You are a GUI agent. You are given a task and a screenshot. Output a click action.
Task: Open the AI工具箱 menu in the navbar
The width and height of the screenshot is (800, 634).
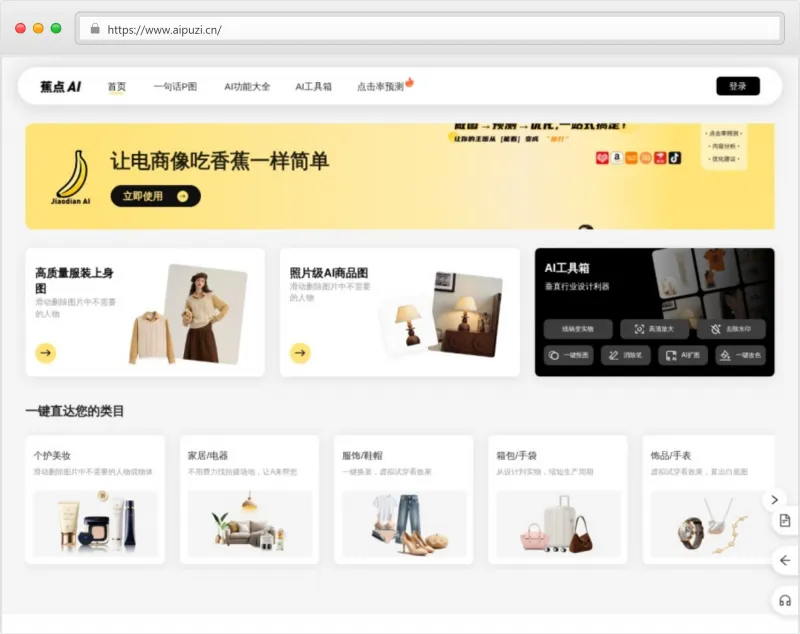coord(313,87)
